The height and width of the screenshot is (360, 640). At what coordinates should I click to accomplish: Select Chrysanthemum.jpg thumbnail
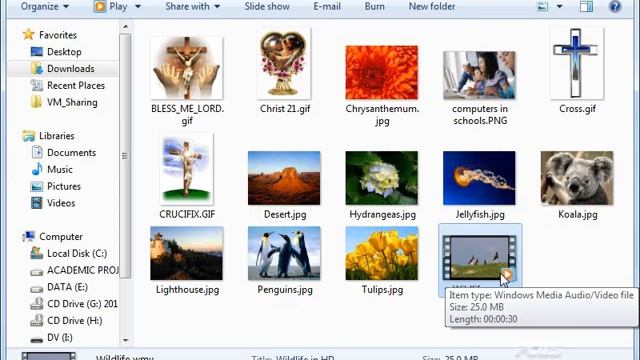point(382,72)
